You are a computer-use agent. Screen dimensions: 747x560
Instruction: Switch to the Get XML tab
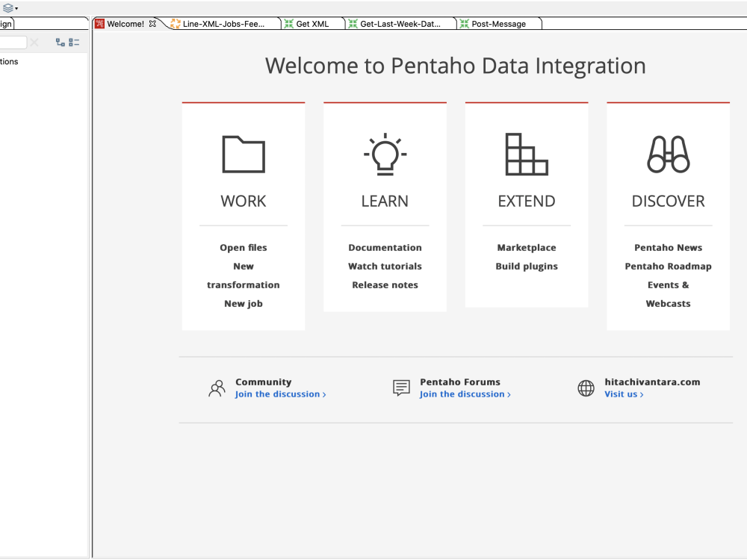click(x=312, y=24)
